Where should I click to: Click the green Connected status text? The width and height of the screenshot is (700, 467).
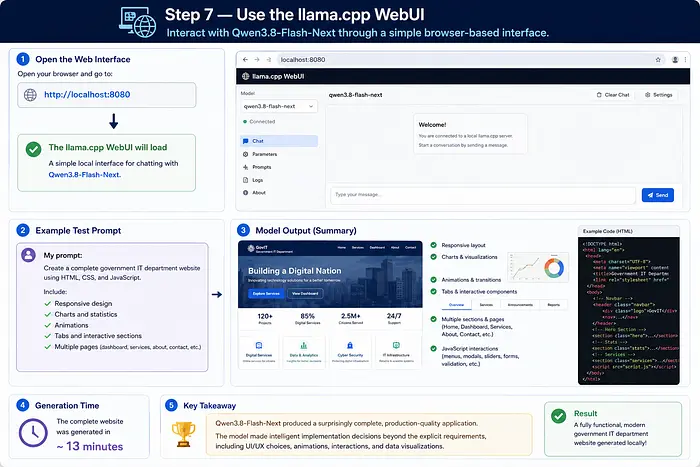tap(262, 121)
